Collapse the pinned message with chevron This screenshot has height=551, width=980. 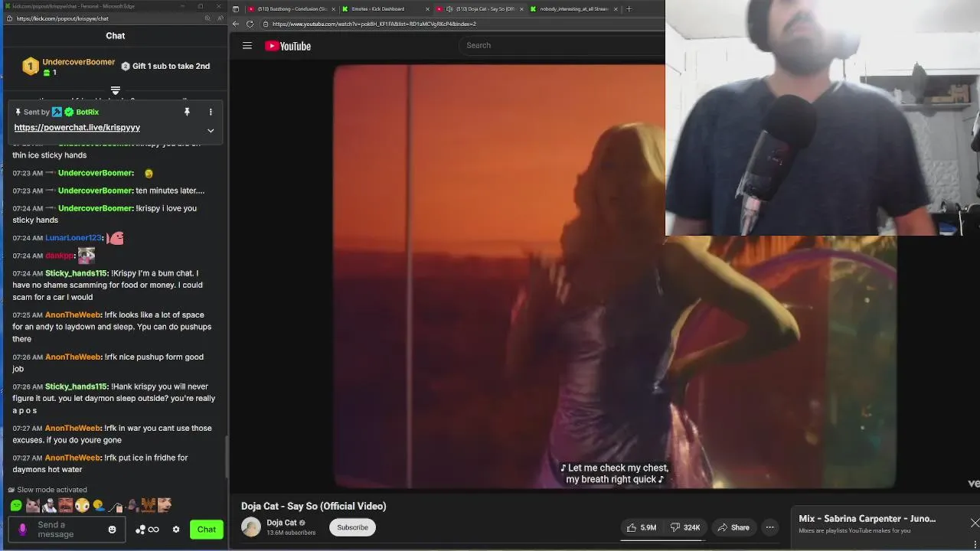(x=211, y=130)
